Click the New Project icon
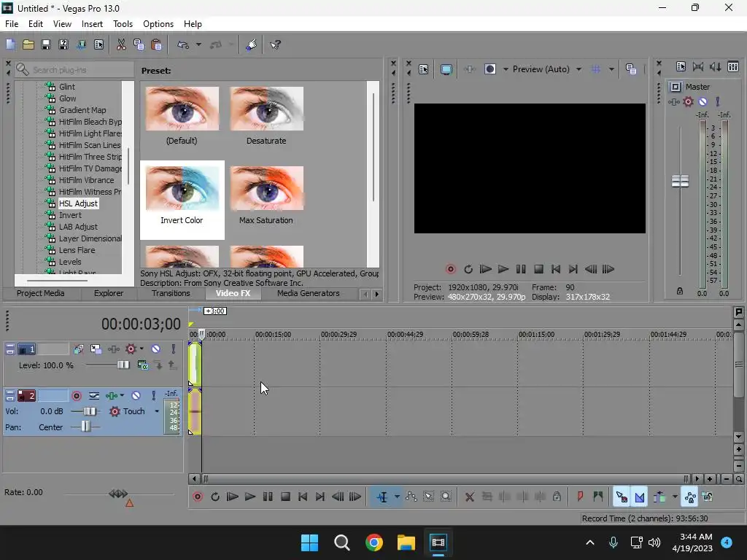 [x=10, y=44]
